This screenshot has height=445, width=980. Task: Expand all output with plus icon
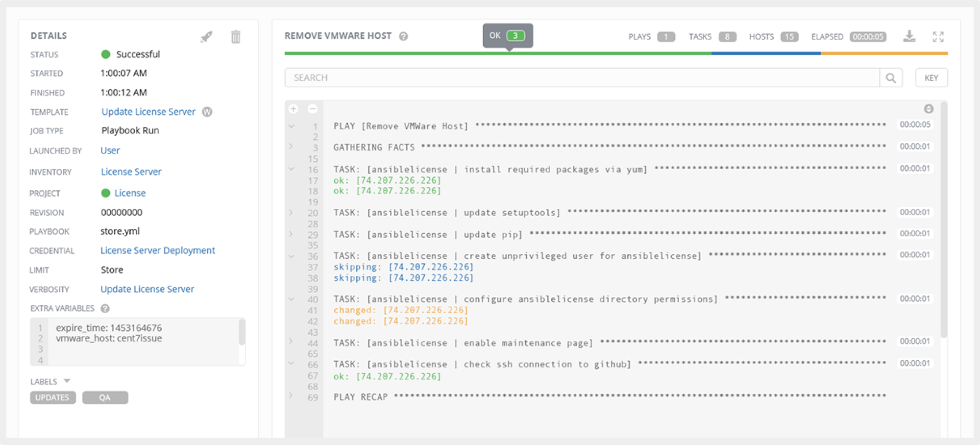[x=293, y=109]
